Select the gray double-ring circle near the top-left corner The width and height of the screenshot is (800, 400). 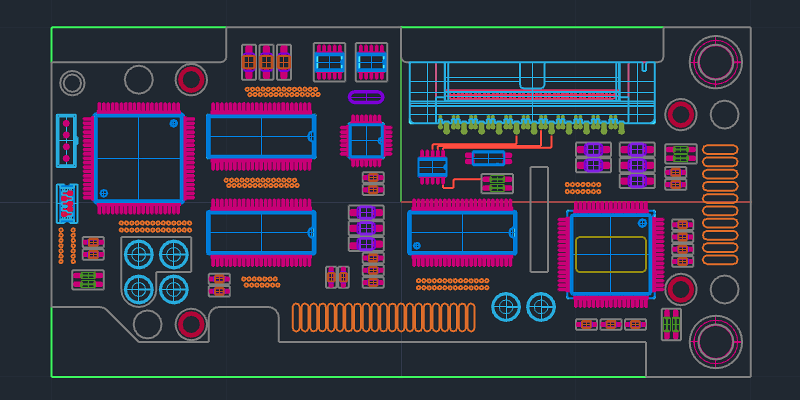point(72,83)
